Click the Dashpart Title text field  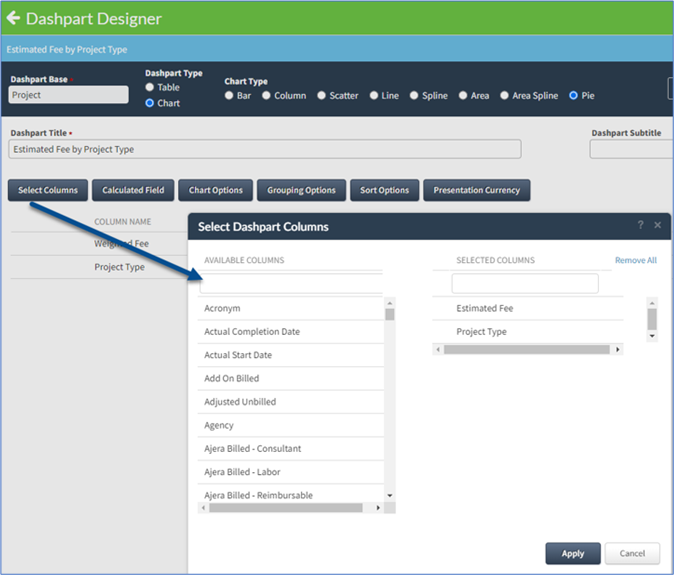click(x=265, y=149)
